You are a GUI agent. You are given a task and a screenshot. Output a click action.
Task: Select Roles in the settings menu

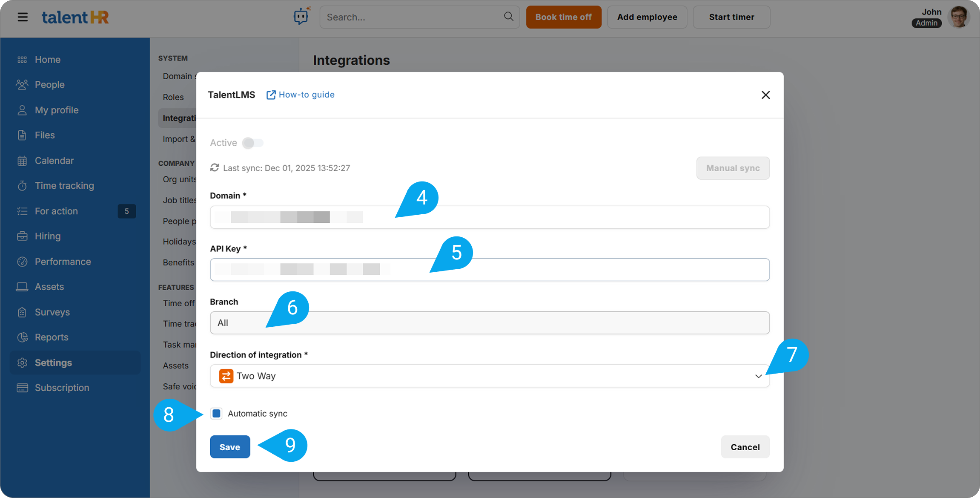173,97
